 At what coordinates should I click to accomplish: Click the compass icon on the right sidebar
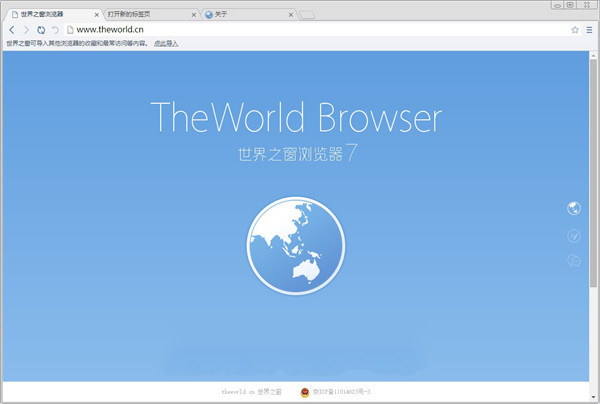[x=574, y=236]
